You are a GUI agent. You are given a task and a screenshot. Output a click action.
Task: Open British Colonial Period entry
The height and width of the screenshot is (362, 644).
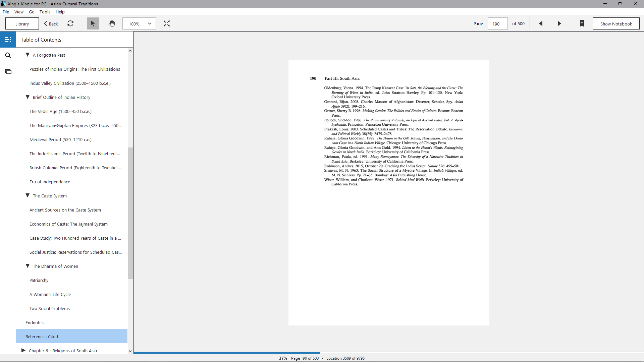click(x=75, y=168)
